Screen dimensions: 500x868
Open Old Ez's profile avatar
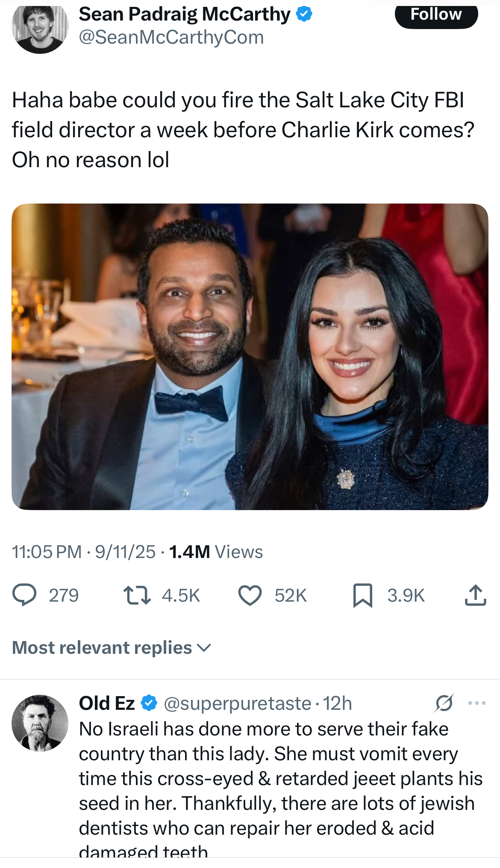tap(40, 723)
